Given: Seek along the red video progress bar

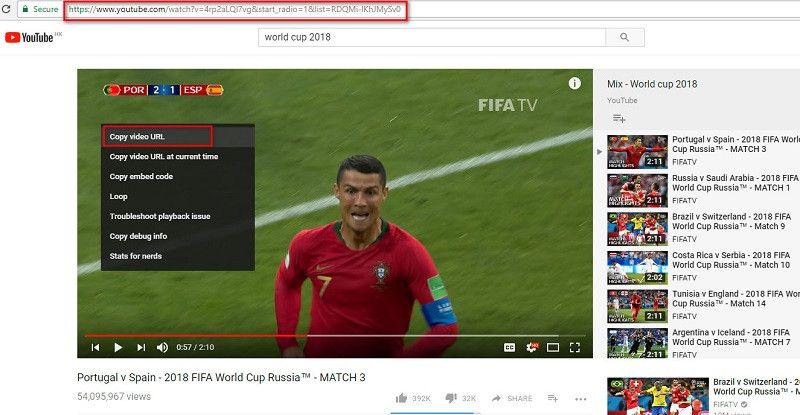Looking at the screenshot, I should [335, 335].
